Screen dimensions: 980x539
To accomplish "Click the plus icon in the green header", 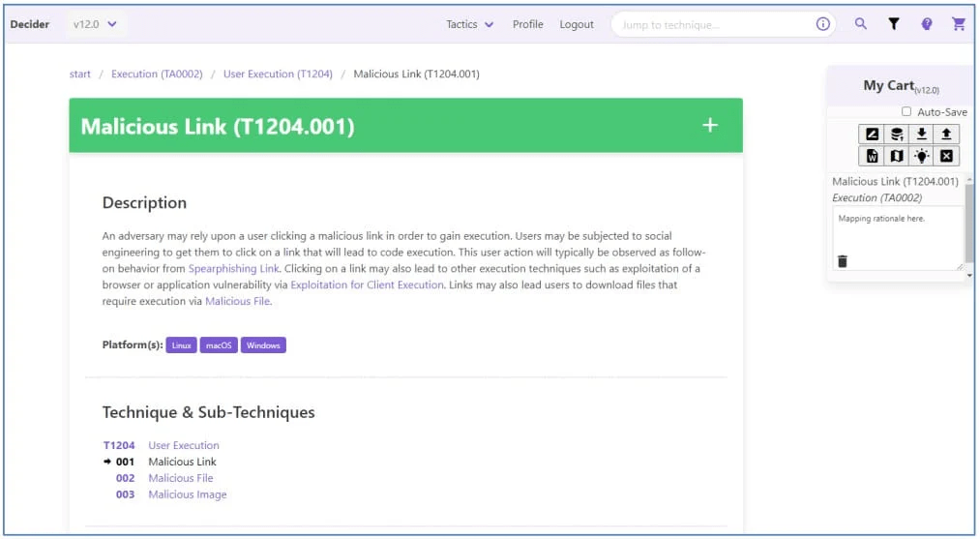I will 710,125.
